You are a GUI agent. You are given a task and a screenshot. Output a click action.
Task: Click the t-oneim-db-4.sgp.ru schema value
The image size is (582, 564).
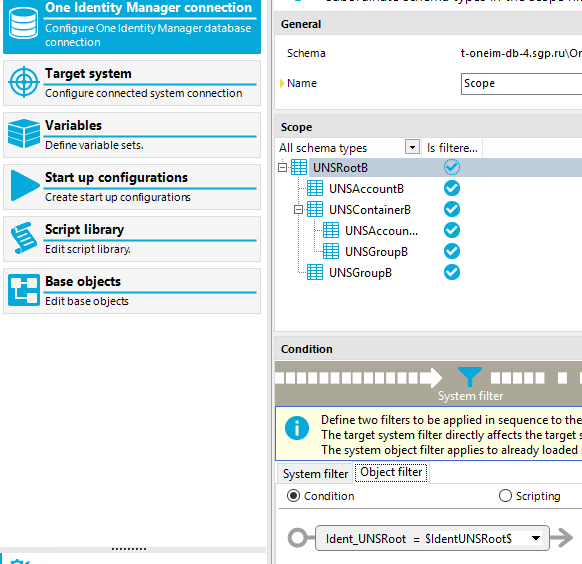(x=521, y=53)
